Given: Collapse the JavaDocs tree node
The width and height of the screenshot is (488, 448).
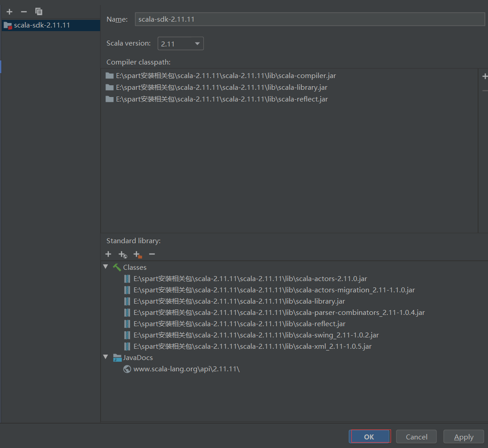Looking at the screenshot, I should click(106, 357).
